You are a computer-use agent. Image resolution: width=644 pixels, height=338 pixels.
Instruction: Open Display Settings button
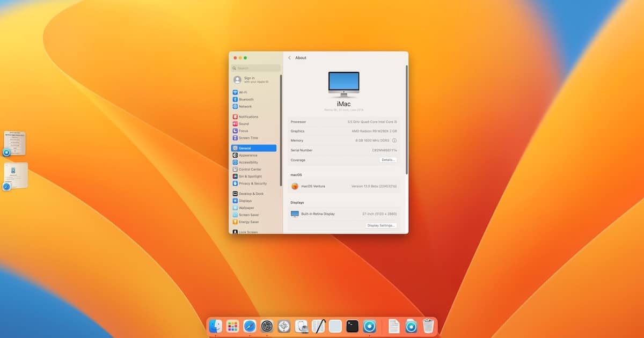(381, 225)
